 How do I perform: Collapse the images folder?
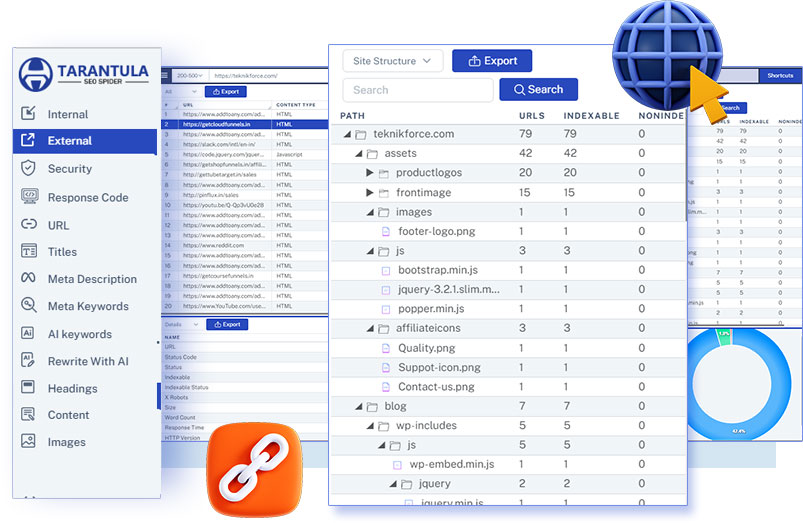tap(370, 212)
